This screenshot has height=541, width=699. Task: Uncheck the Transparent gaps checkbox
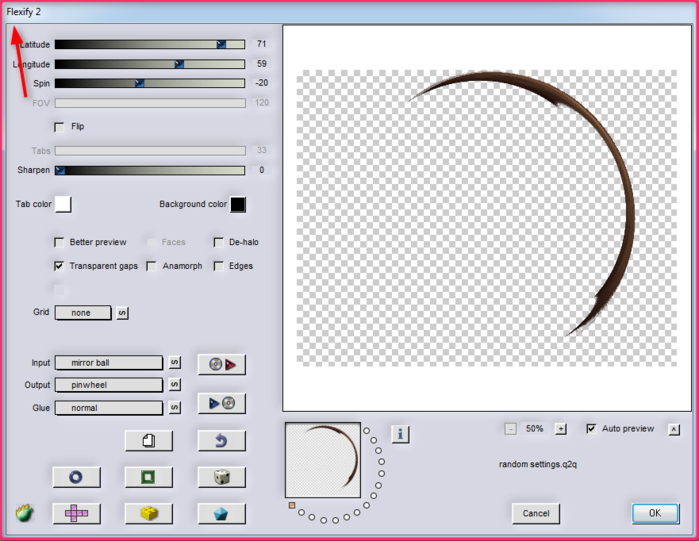tap(59, 266)
